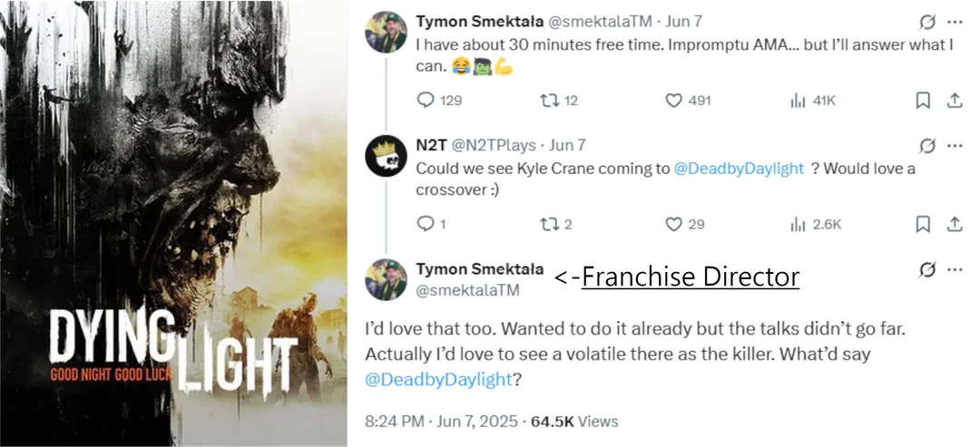This screenshot has width=980, height=447.
Task: Open the more options menu on the Franchise Director reply
Action: pyautogui.click(x=955, y=269)
